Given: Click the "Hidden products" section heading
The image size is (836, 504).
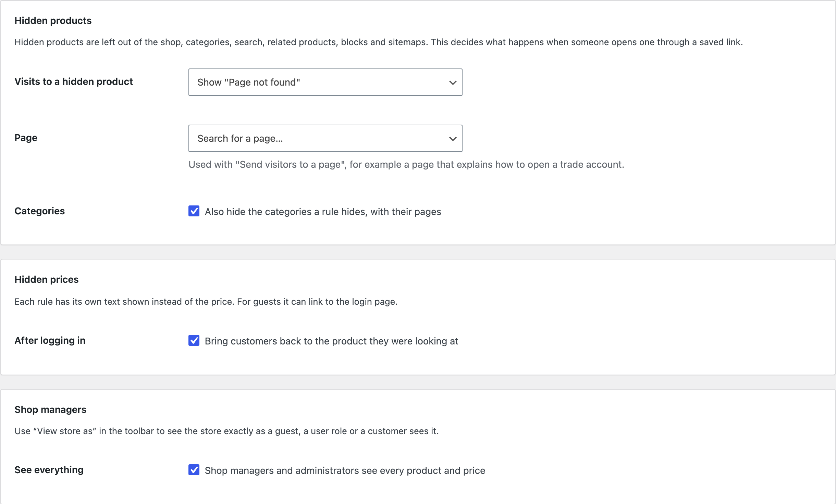Looking at the screenshot, I should coord(53,21).
